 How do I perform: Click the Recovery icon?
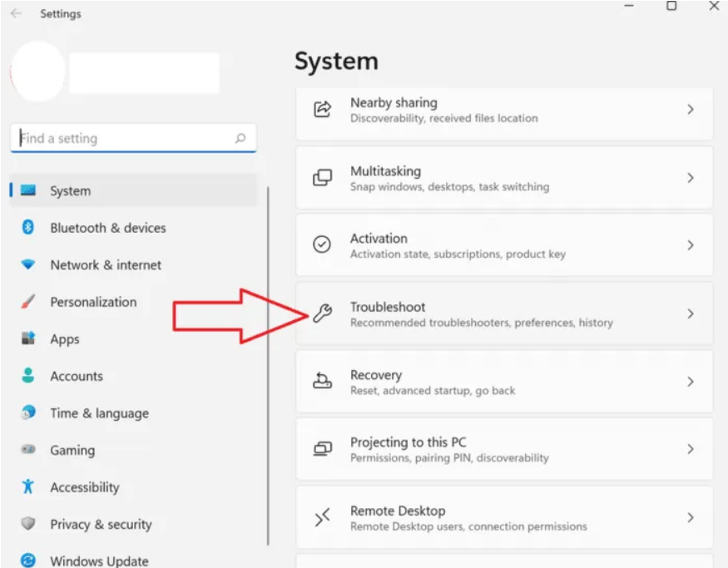pyautogui.click(x=322, y=382)
